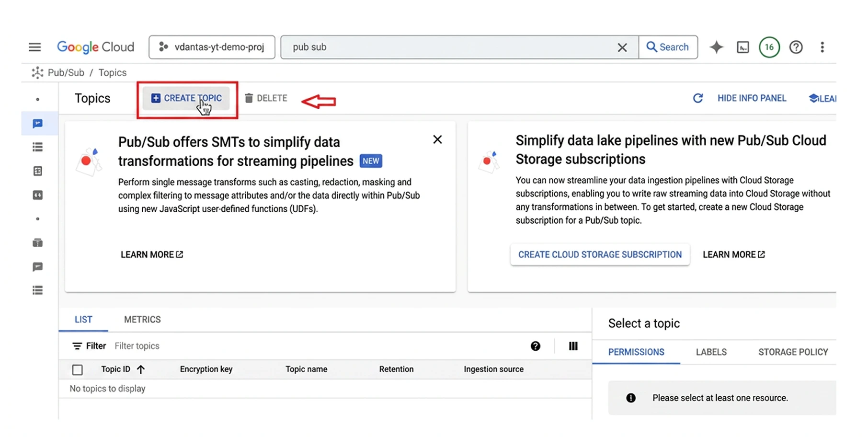Click HIDE INFO PANEL

(x=752, y=98)
